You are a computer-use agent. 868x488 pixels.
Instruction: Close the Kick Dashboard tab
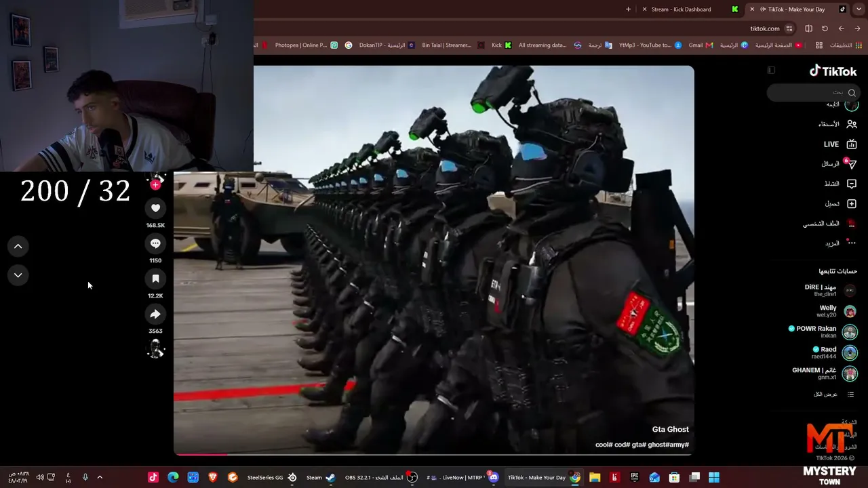644,9
